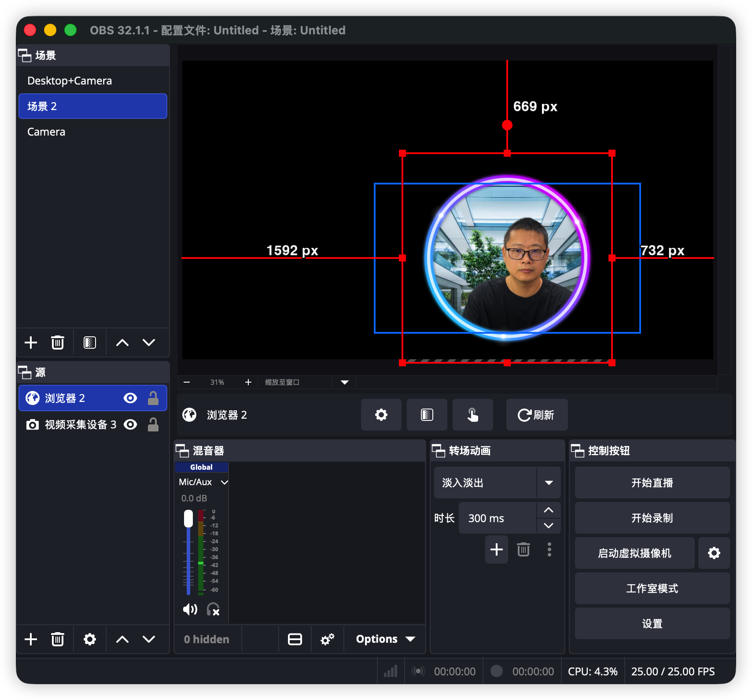Viewport: 752px width, 700px height.
Task: Open advanced audio properties gears icon
Action: pos(327,639)
